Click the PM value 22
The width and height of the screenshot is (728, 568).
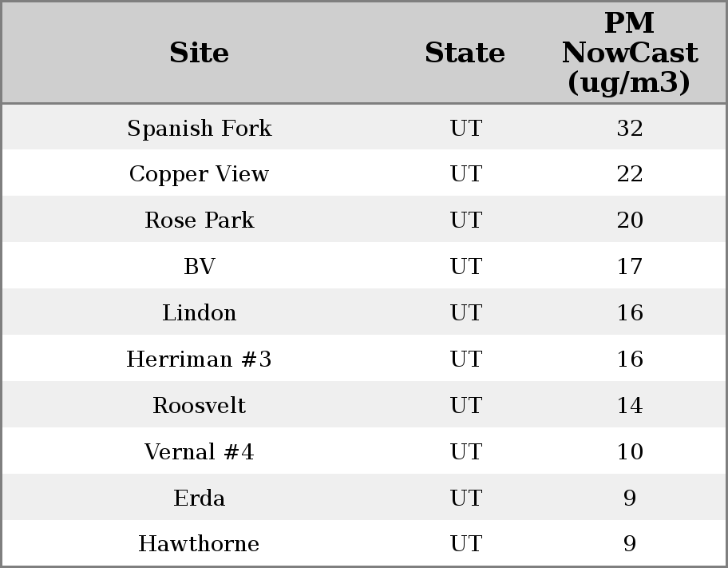tap(629, 174)
